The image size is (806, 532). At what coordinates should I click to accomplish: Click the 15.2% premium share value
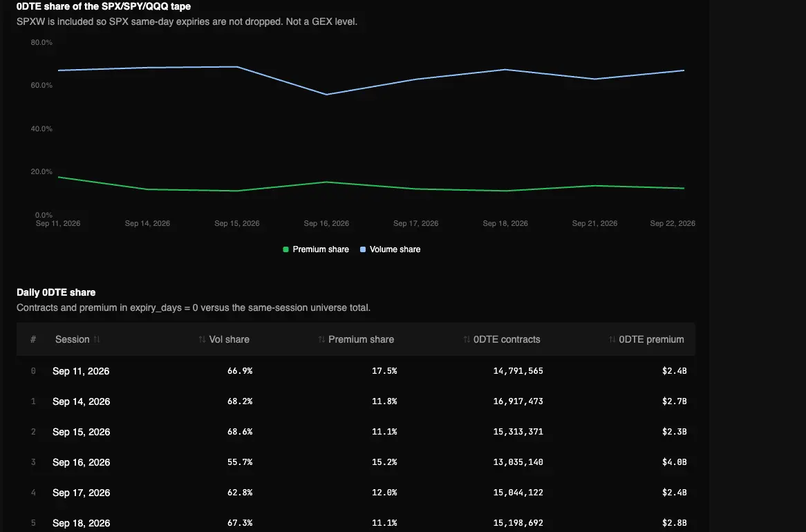coord(384,462)
